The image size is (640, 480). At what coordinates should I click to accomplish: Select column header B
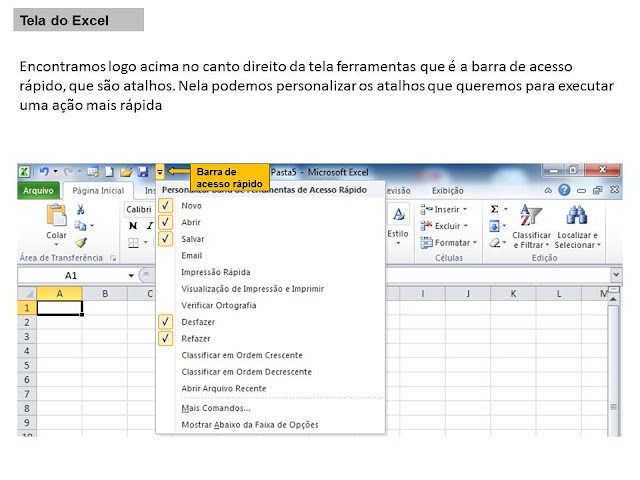click(x=105, y=293)
